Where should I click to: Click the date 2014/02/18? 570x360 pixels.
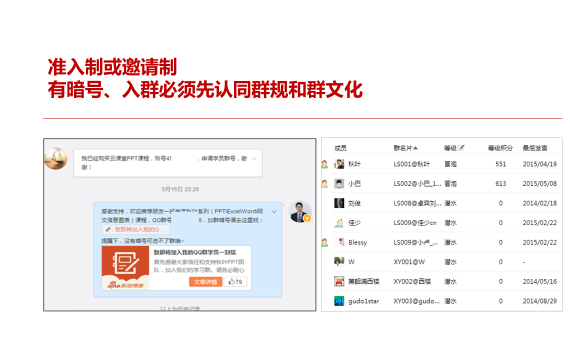(x=540, y=204)
